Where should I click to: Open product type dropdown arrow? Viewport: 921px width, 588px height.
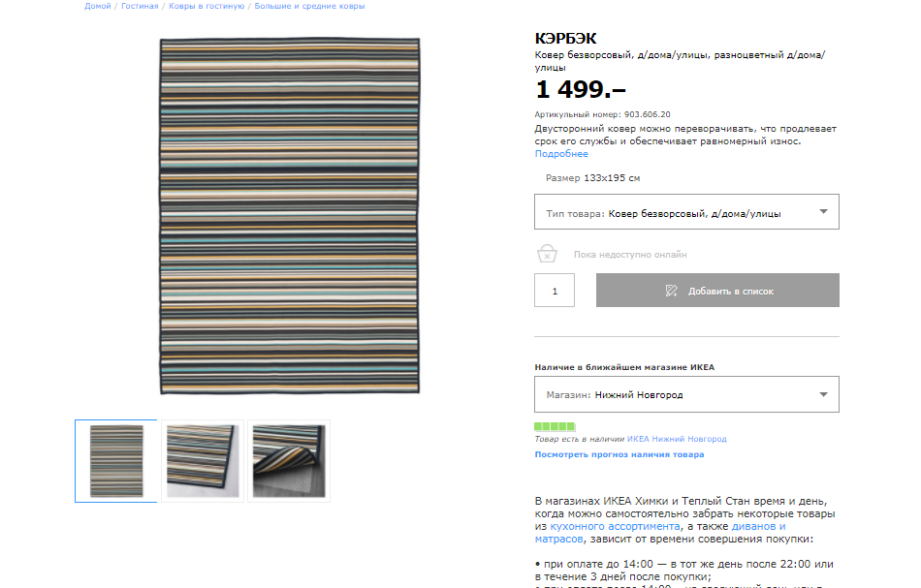click(823, 212)
